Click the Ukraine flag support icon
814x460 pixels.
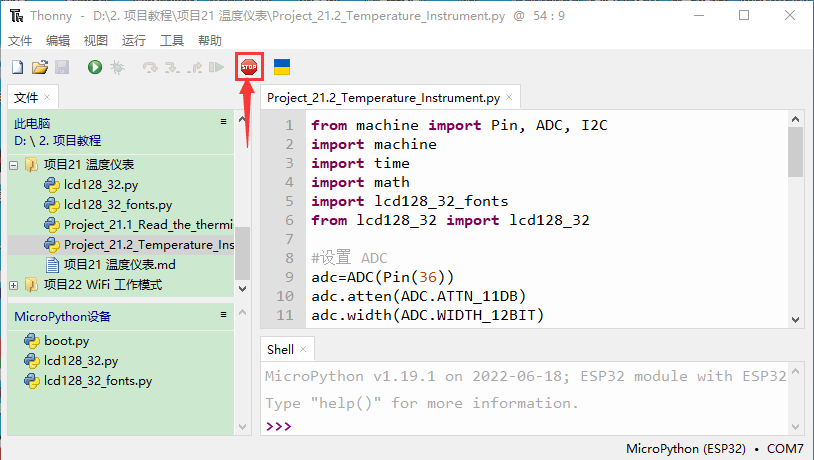point(282,67)
